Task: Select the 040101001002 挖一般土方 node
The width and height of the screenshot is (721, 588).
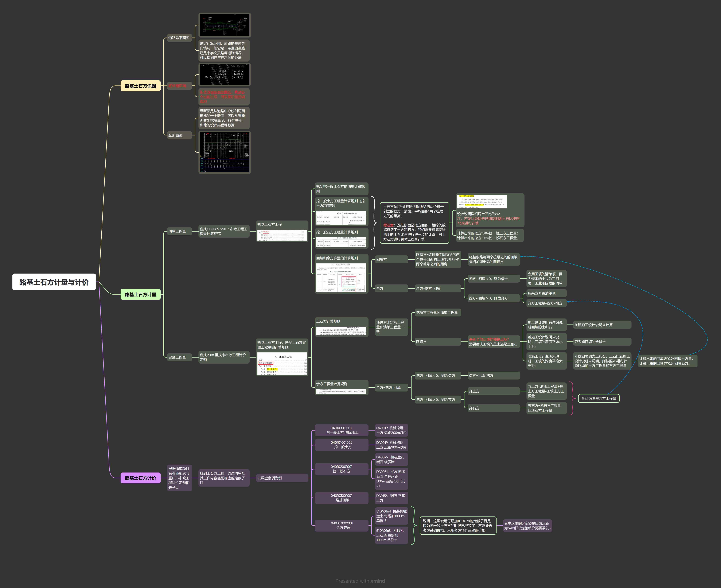Action: [341, 445]
